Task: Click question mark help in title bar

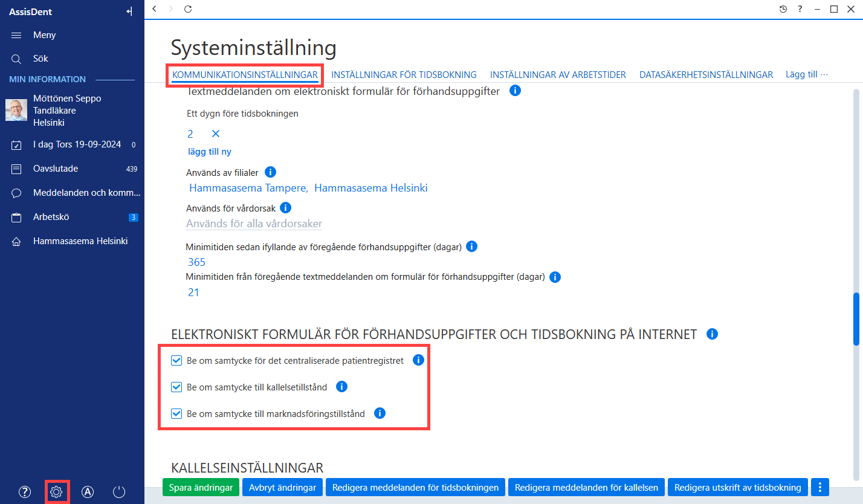Action: click(800, 8)
